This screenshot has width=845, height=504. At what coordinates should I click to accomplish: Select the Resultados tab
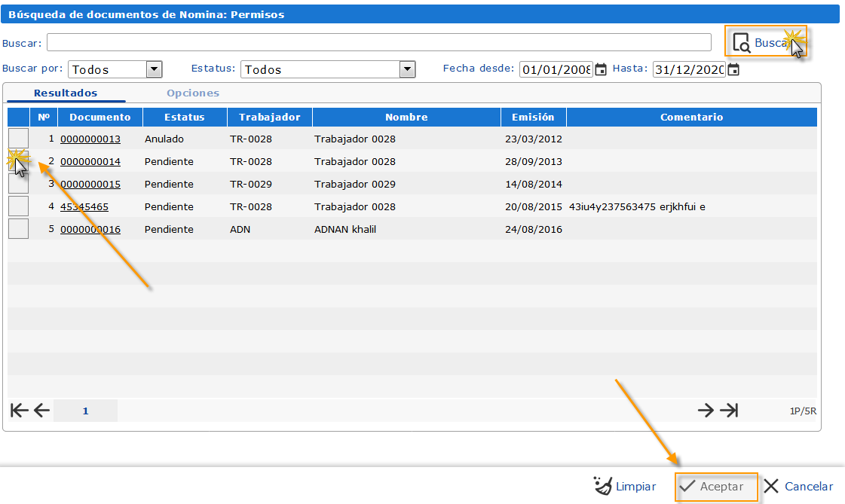pos(66,93)
